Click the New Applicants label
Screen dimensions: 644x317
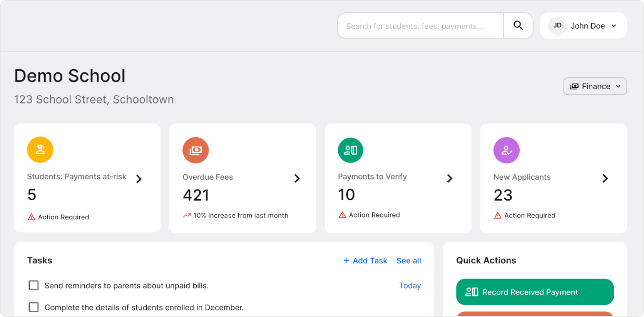pyautogui.click(x=522, y=177)
